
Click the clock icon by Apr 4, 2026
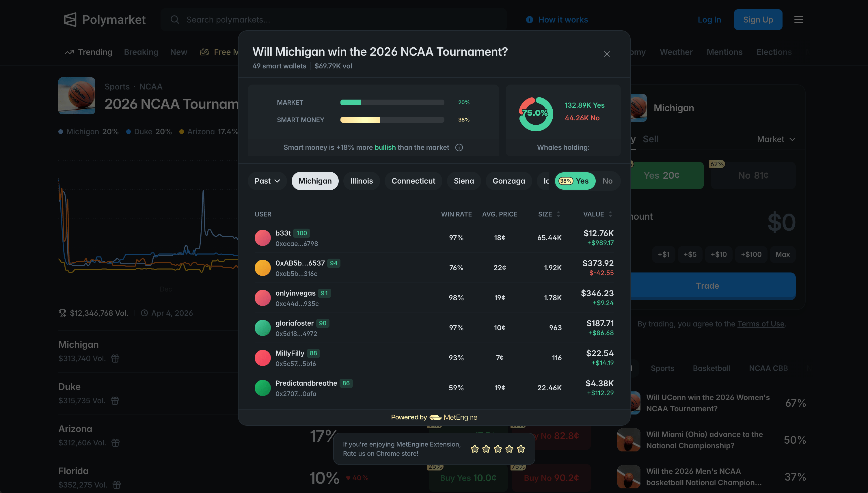pyautogui.click(x=144, y=313)
